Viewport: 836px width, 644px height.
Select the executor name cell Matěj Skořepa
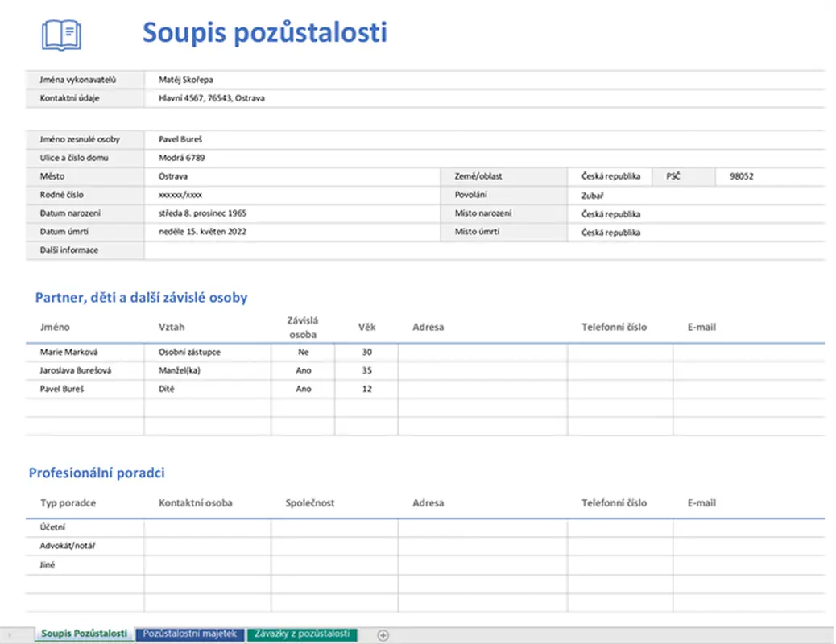[x=484, y=80]
